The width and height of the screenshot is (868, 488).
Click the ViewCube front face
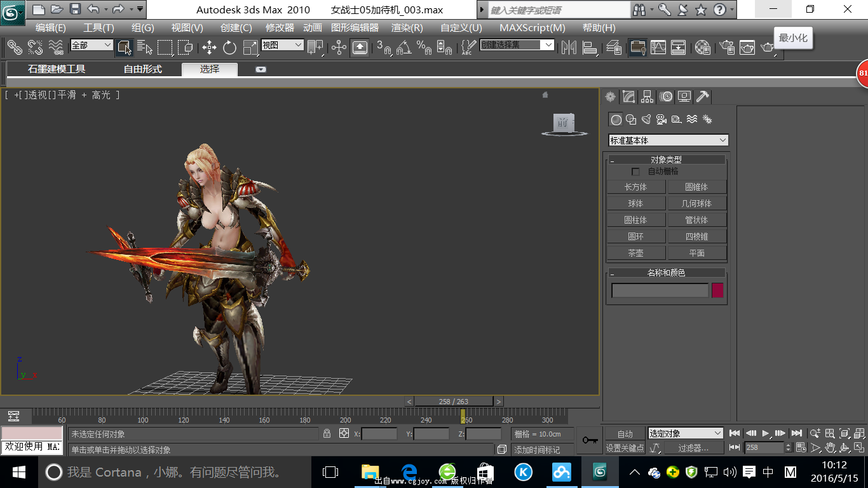click(562, 123)
